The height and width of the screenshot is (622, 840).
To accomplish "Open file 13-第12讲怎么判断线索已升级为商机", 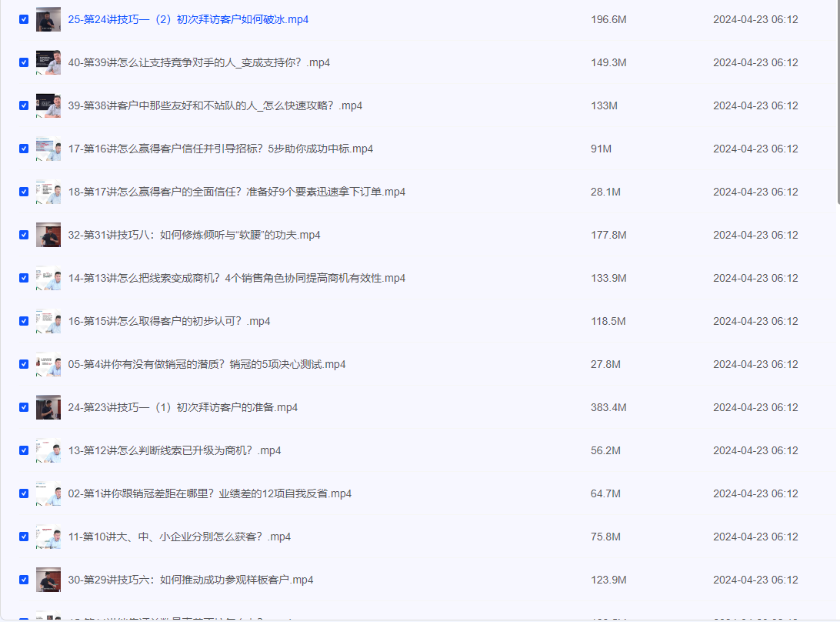I will [x=175, y=450].
